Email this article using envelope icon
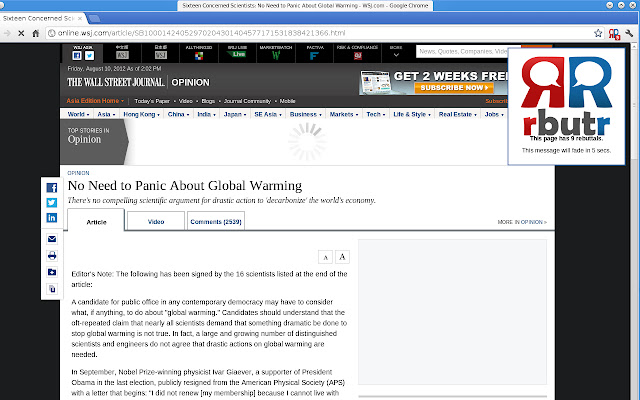The height and width of the screenshot is (400, 640). (52, 240)
